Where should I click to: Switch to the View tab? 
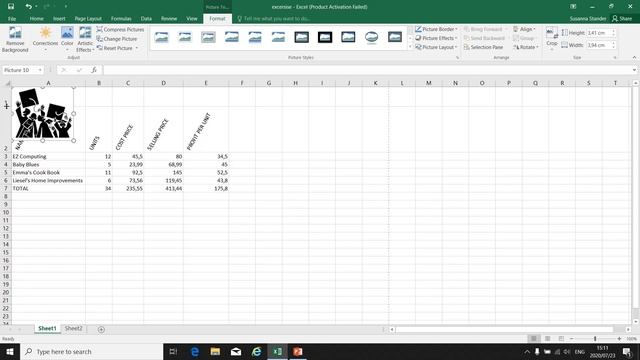pyautogui.click(x=192, y=19)
